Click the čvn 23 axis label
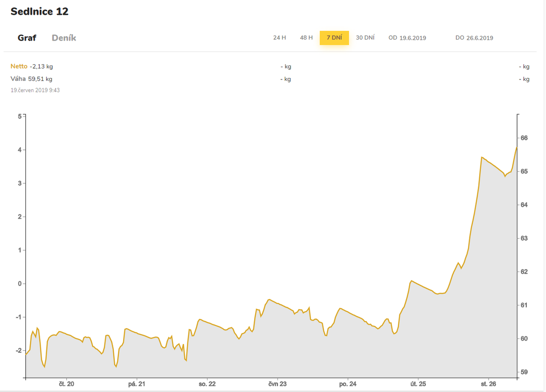 pos(278,384)
